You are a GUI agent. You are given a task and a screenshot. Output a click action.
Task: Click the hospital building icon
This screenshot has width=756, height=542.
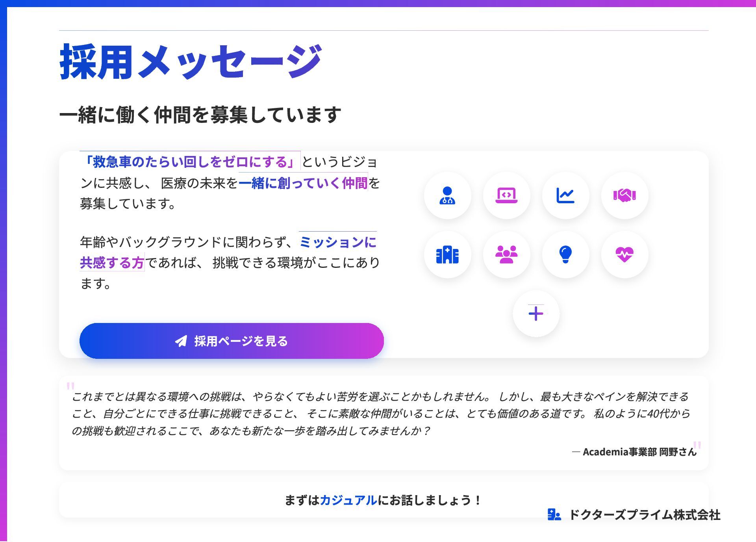click(x=447, y=254)
